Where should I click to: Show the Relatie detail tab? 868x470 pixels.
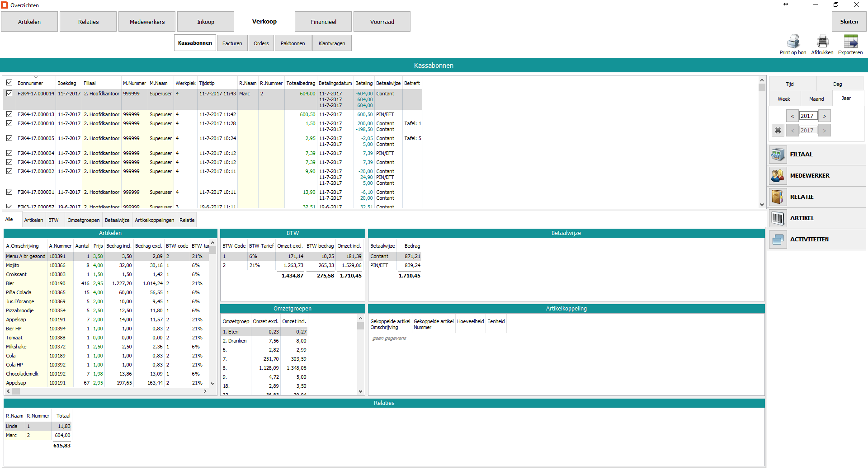(x=187, y=220)
